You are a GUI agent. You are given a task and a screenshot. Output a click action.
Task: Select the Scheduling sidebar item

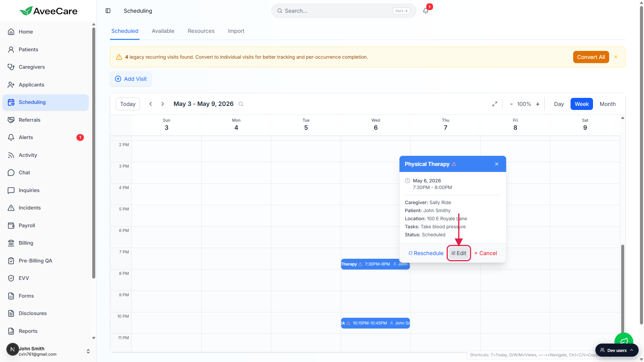pyautogui.click(x=46, y=102)
